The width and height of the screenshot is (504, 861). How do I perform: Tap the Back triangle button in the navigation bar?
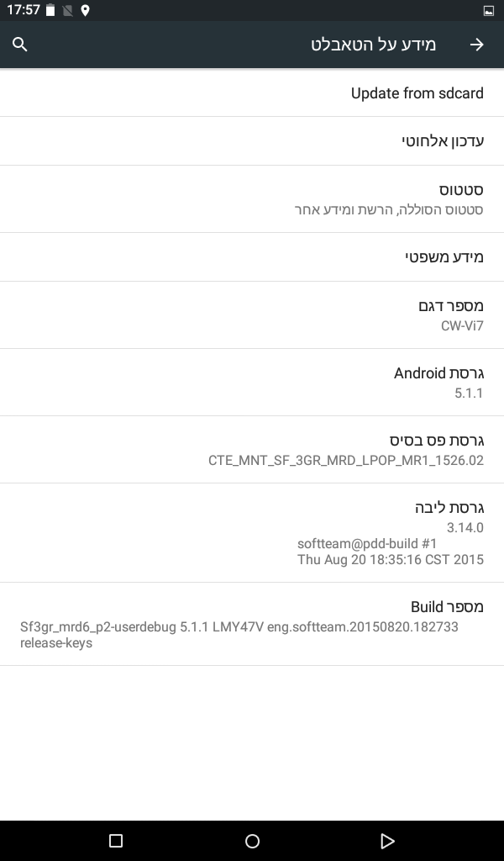(x=388, y=840)
